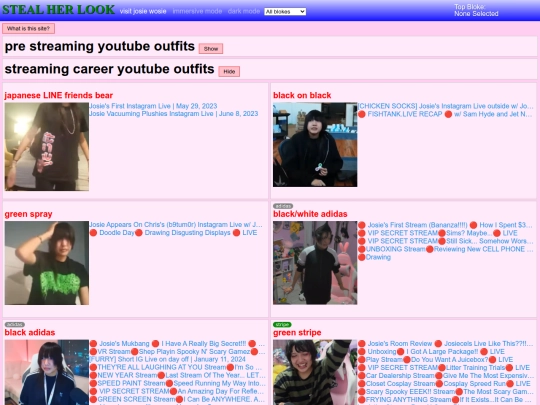Open Scary Spooky EEEK!! Stream link
Viewport: 540px width, 405px height.
[x=446, y=392]
